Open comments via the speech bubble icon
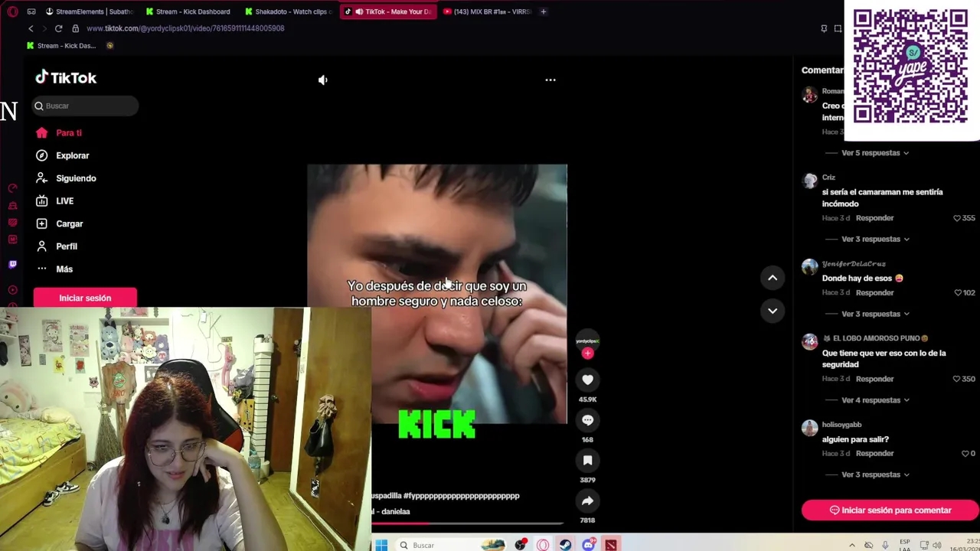 587,420
